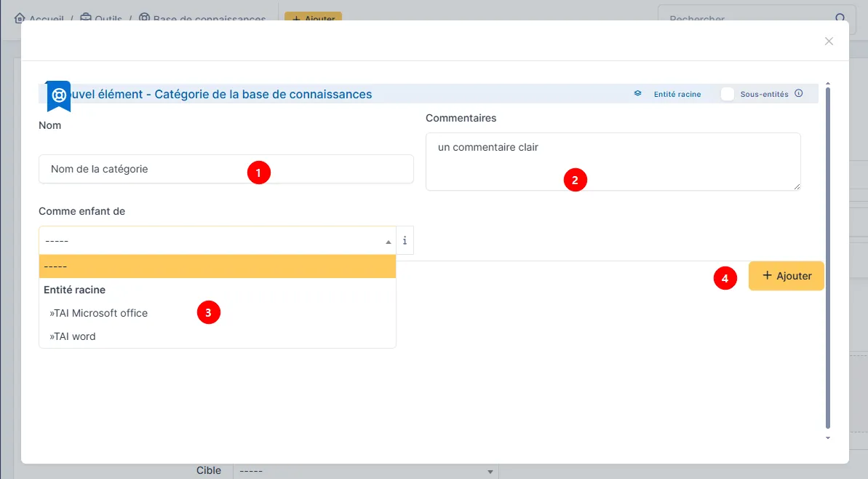Click the Entité racine link in the header
This screenshot has height=479, width=868.
[677, 94]
